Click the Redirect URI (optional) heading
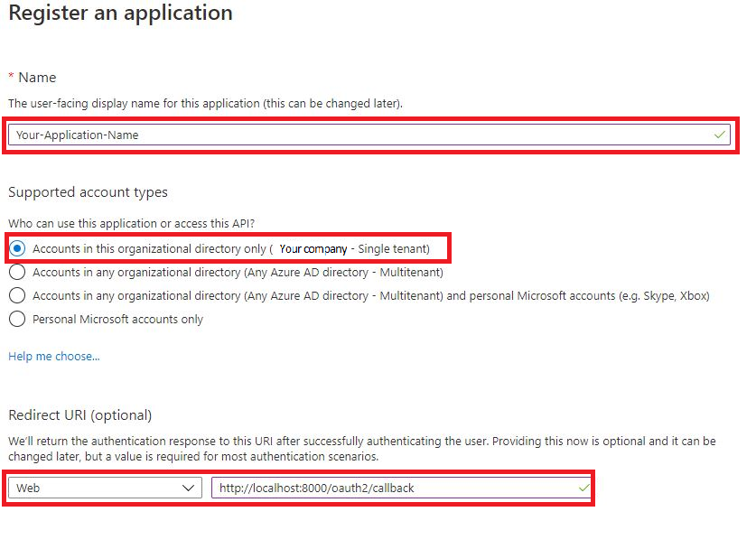Viewport: 756px width, 549px height. [80, 415]
